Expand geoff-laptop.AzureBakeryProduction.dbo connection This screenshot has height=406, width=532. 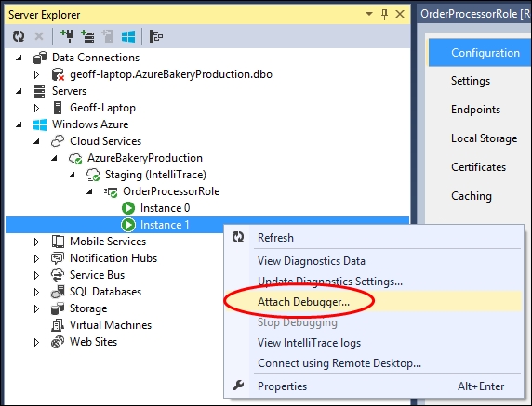[36, 74]
